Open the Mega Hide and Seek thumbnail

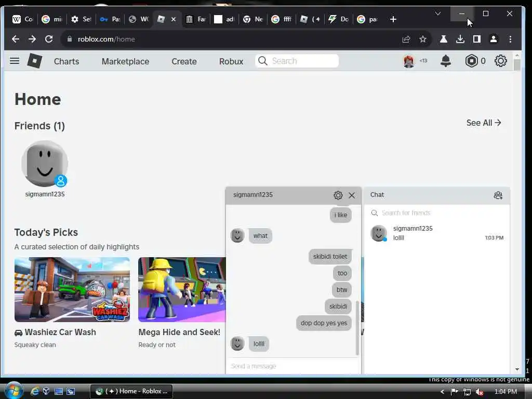[x=182, y=289]
